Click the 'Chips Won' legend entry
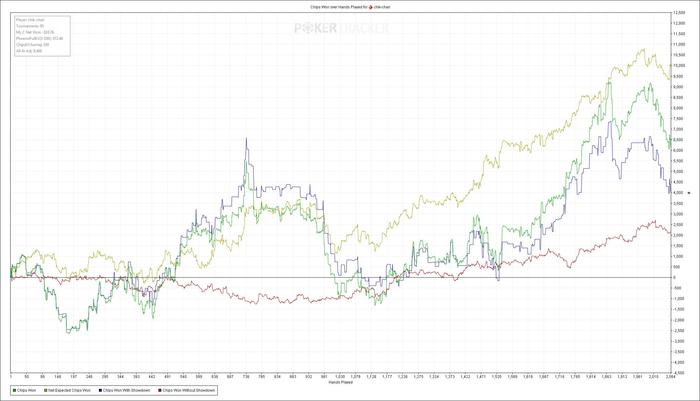 tap(26, 390)
